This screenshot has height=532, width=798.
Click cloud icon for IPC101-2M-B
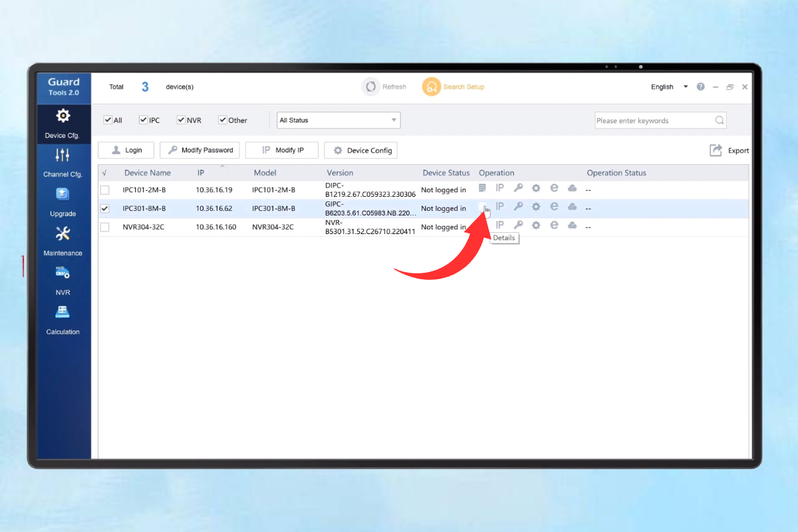(x=572, y=189)
